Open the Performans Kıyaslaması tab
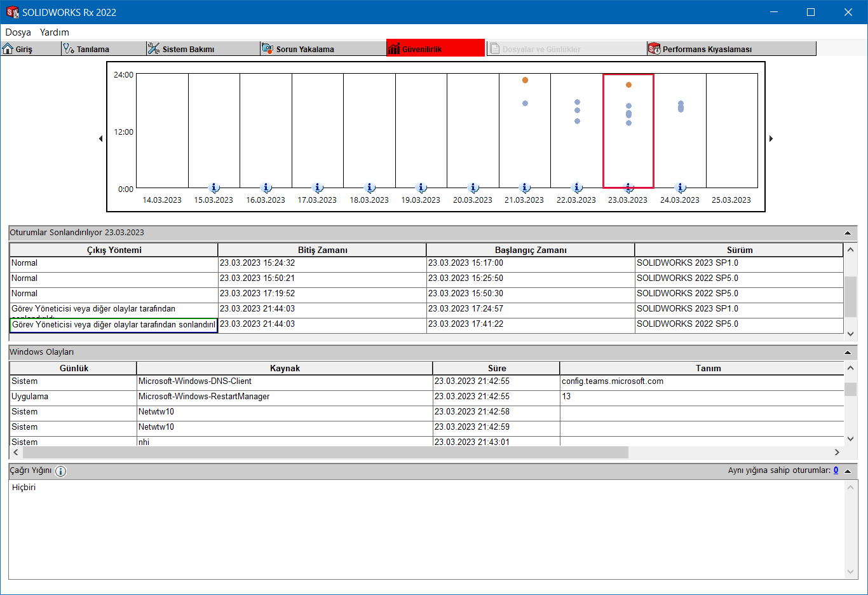The image size is (868, 595). (x=731, y=49)
